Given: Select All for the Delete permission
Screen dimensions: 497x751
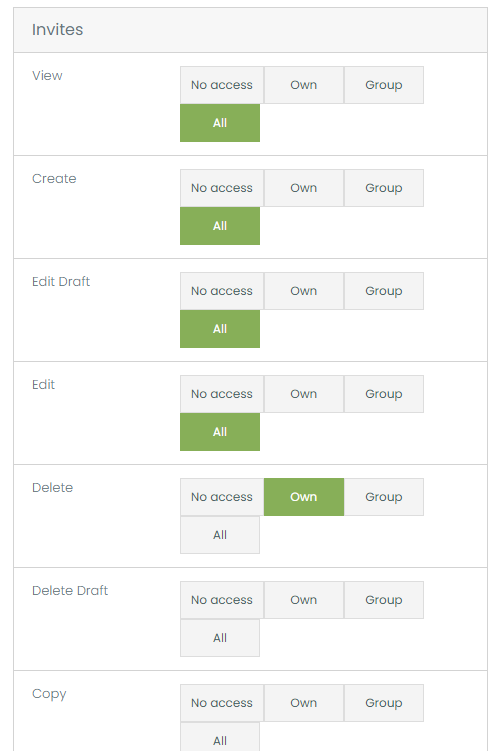Looking at the screenshot, I should pos(220,535).
